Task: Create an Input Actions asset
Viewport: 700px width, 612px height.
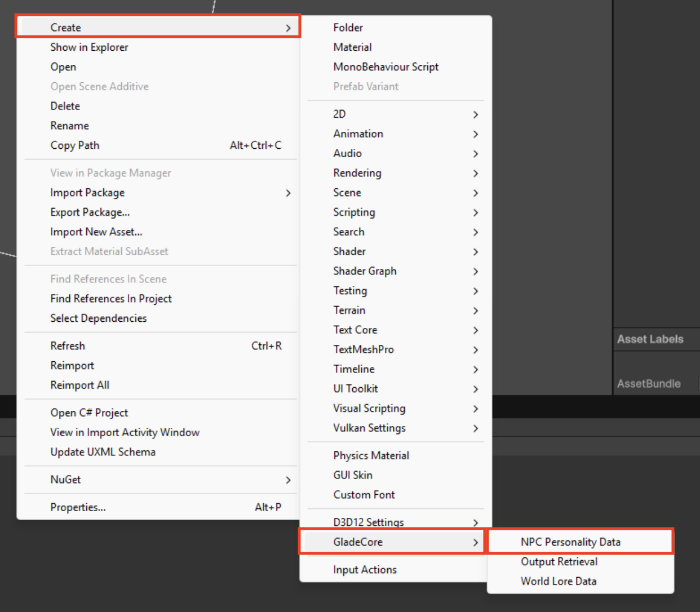Action: [365, 569]
